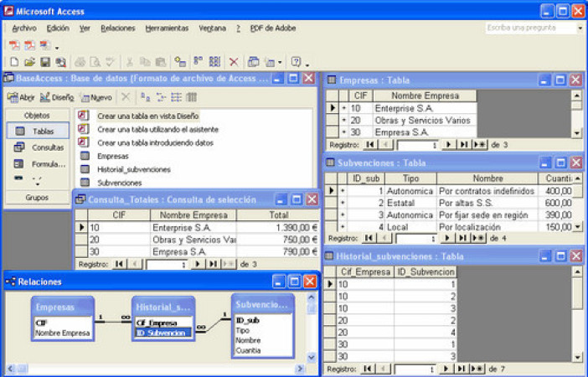
Task: Click the help question mark toolbar icon
Action: click(296, 61)
